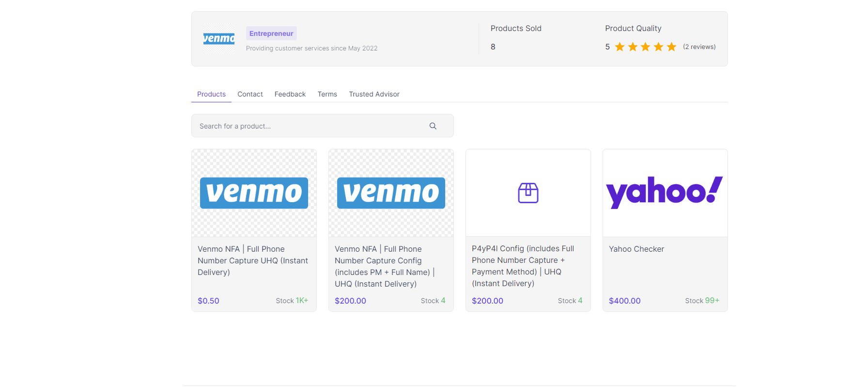This screenshot has width=868, height=387.
Task: Click the P4yP4l Config $200.00 price
Action: 487,301
